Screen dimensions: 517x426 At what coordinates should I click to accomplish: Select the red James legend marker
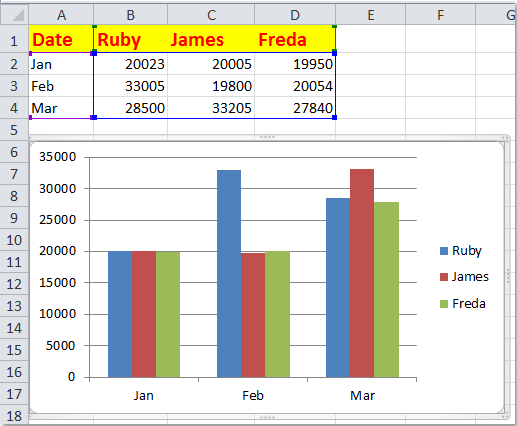tap(444, 277)
